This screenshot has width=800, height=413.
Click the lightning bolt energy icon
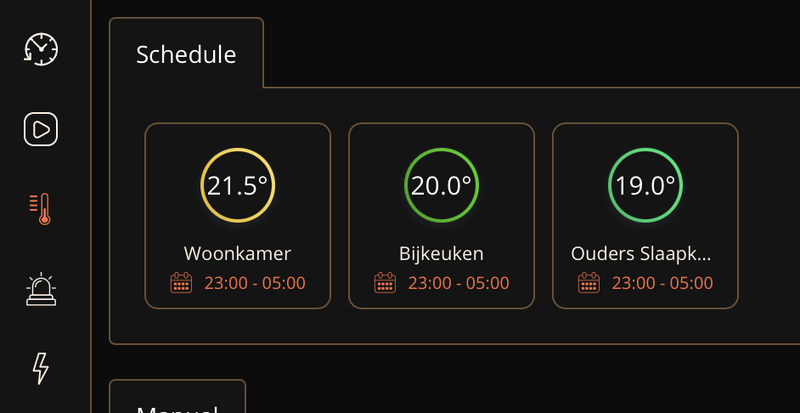pos(41,368)
